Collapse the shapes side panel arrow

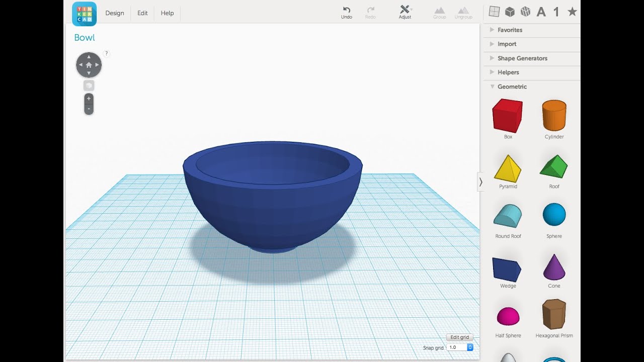(x=480, y=182)
